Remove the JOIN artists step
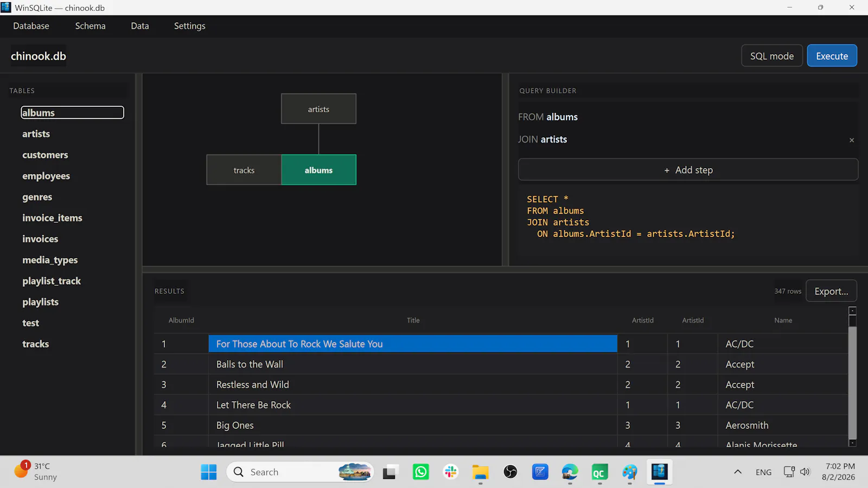868x488 pixels. [852, 140]
